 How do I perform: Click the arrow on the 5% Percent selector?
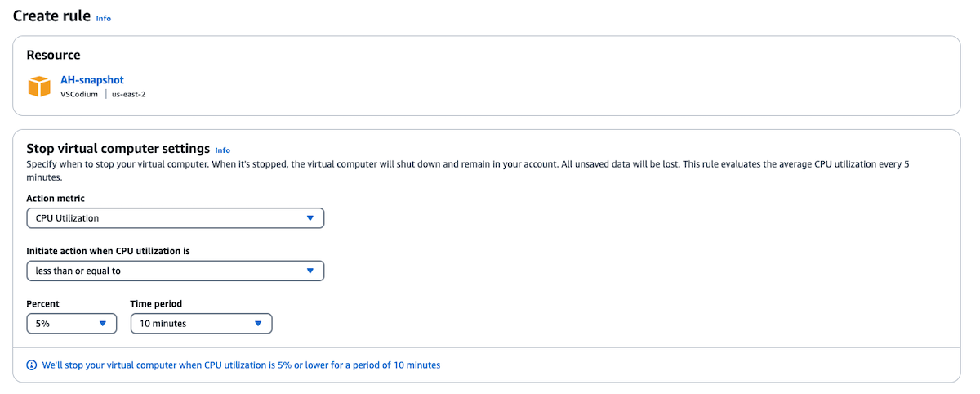(x=102, y=324)
